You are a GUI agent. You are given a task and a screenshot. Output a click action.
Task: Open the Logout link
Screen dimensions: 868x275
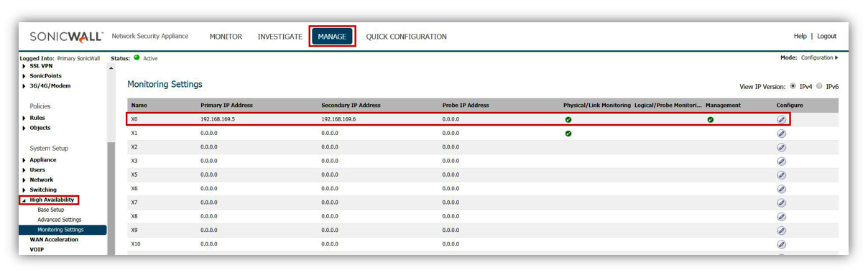pos(826,37)
